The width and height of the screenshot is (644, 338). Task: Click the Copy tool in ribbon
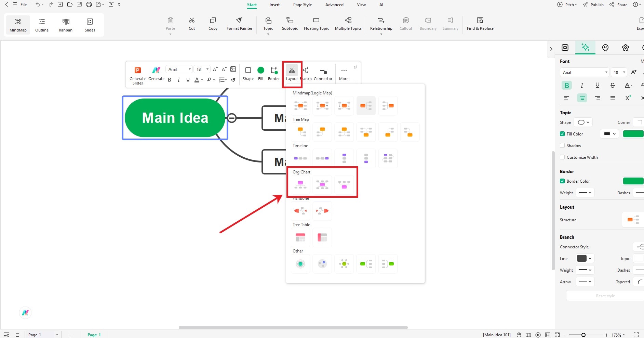tap(213, 24)
